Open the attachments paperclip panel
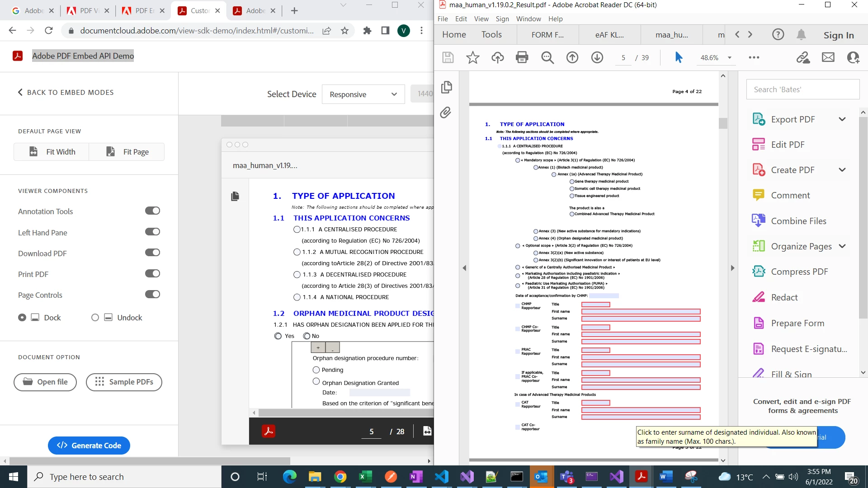The width and height of the screenshot is (868, 488). coord(446,113)
